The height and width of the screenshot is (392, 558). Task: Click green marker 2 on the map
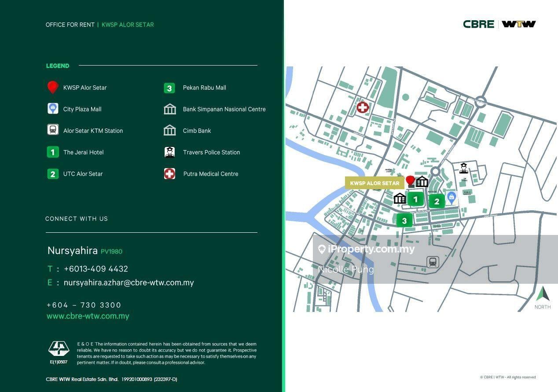[437, 201]
